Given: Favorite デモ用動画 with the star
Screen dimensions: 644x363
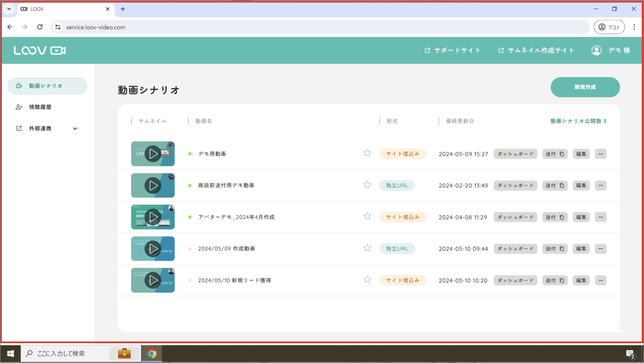Looking at the screenshot, I should point(367,153).
